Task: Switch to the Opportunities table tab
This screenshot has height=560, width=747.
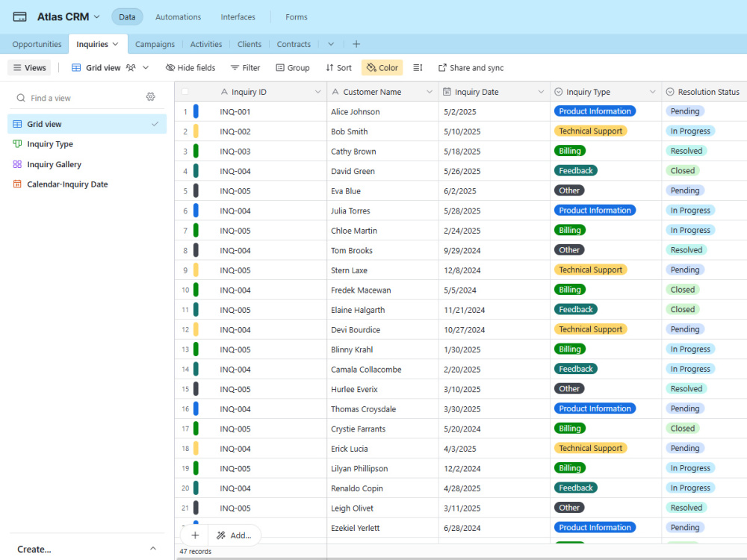Action: pyautogui.click(x=37, y=44)
